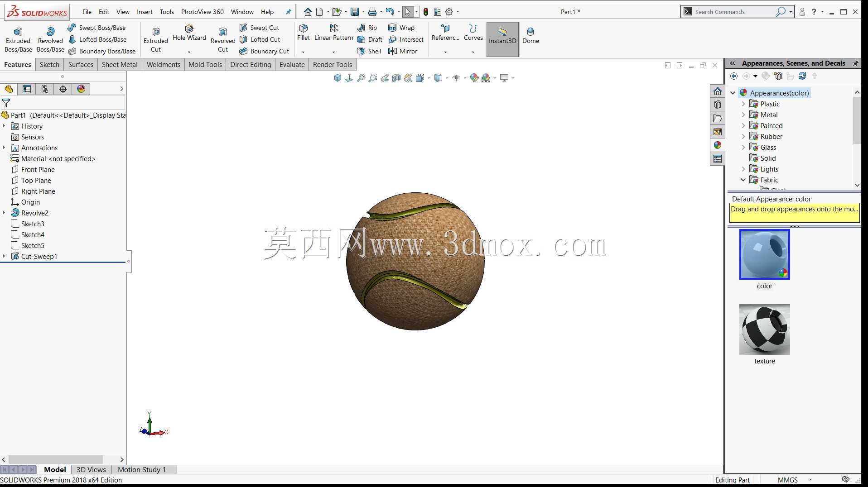Click the MMGS unit system status entry
This screenshot has width=868, height=487.
coord(788,480)
